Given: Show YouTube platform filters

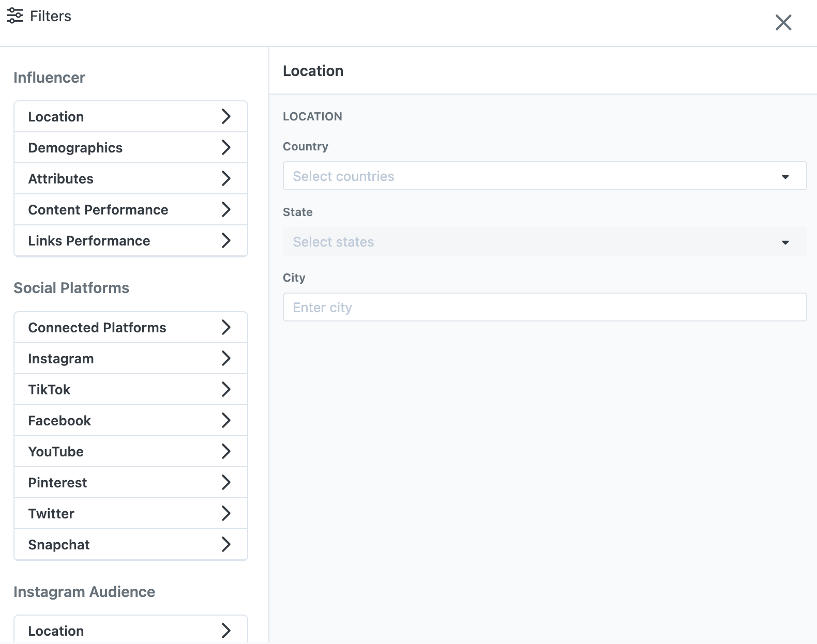Looking at the screenshot, I should pyautogui.click(x=131, y=452).
